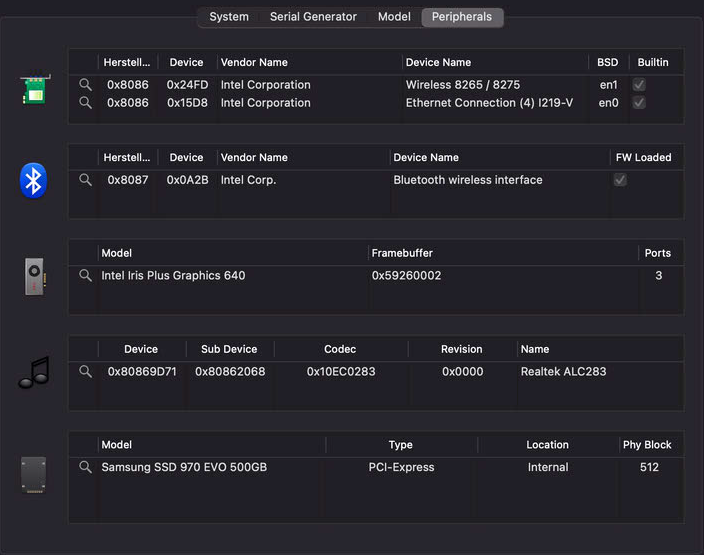This screenshot has height=555, width=704.
Task: Click magnifier beside Ethernet Connection I219-V
Action: click(85, 103)
